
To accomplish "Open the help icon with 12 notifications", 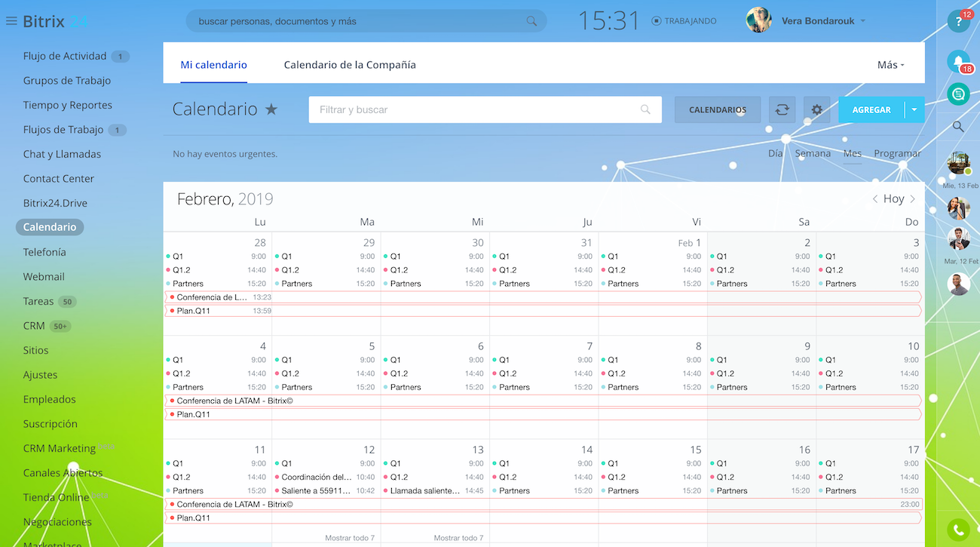I will 957,21.
